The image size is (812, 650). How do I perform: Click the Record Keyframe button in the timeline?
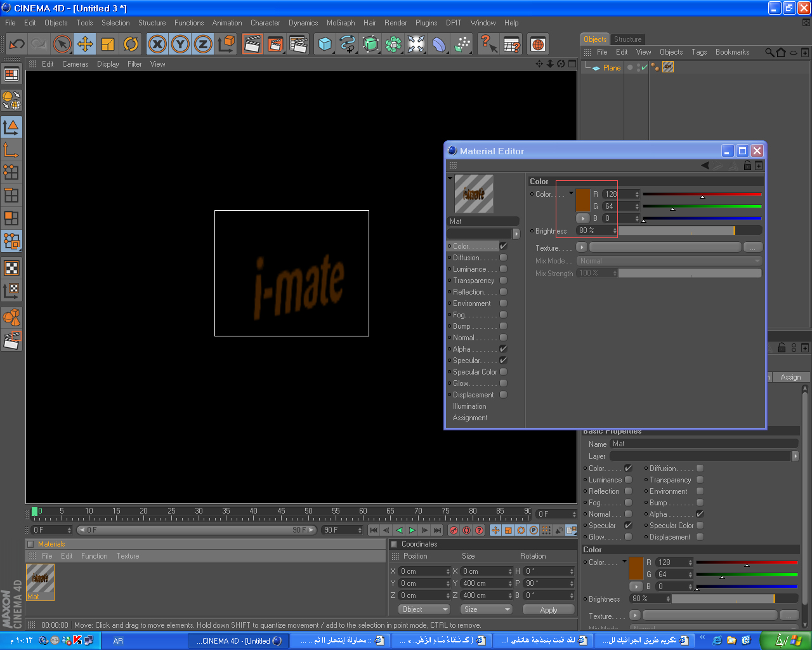(454, 530)
